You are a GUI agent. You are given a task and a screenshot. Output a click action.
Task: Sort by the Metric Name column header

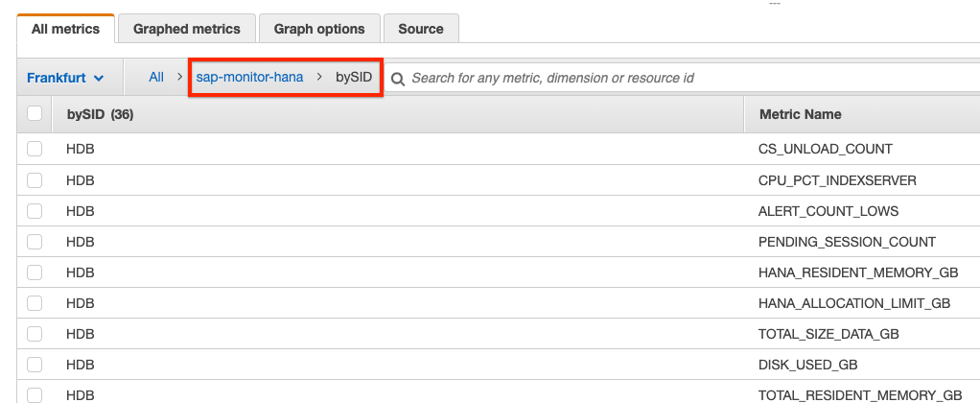point(800,114)
